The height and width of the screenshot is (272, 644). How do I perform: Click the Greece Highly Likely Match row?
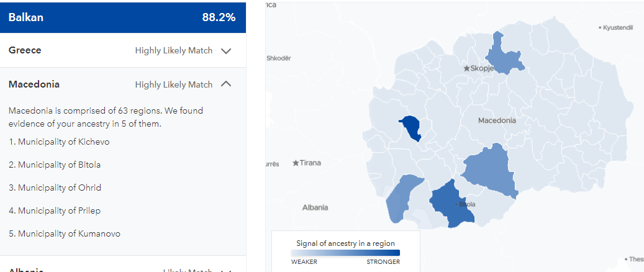[123, 50]
